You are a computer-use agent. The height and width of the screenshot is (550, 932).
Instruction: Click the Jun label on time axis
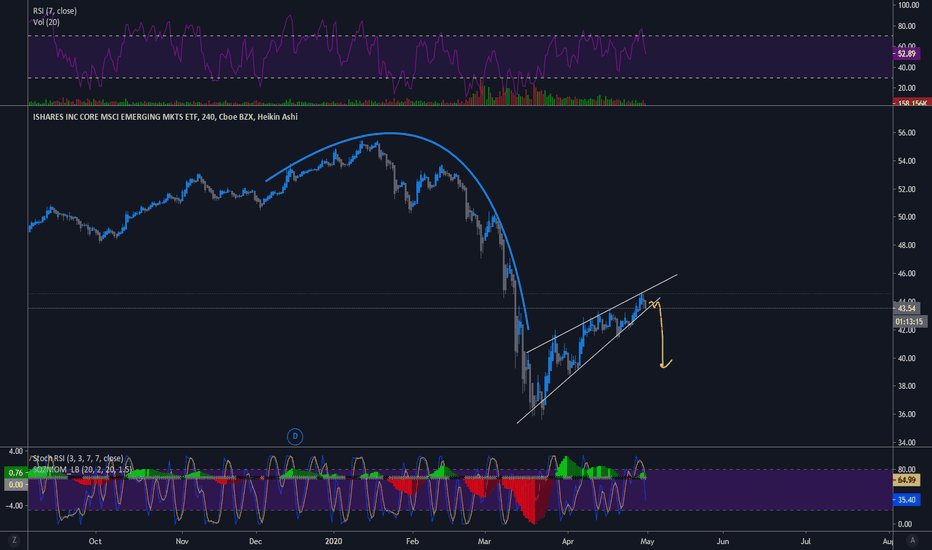(x=723, y=541)
